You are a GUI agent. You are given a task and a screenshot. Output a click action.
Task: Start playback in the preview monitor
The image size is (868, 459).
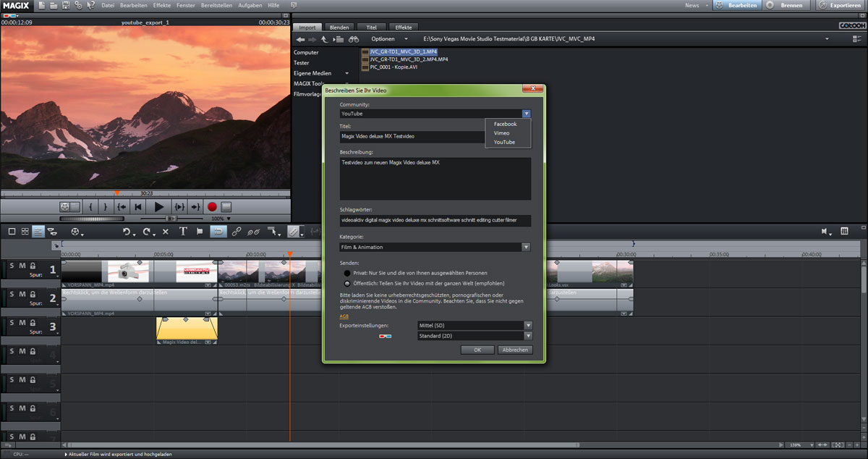click(x=159, y=207)
